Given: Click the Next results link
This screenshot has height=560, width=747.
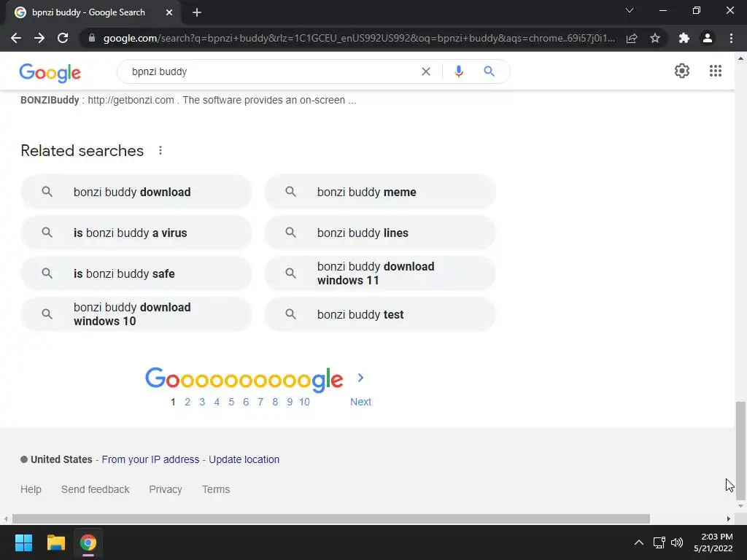Looking at the screenshot, I should [x=360, y=402].
